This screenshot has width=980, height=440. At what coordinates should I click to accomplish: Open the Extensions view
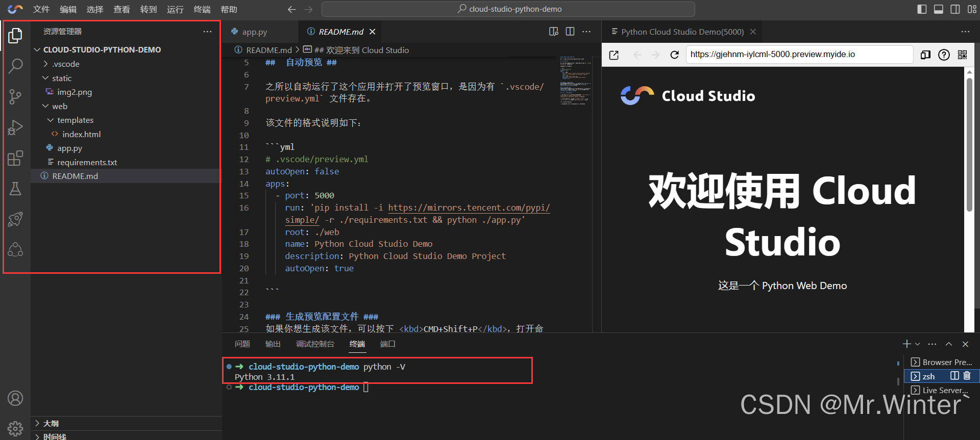(x=15, y=158)
